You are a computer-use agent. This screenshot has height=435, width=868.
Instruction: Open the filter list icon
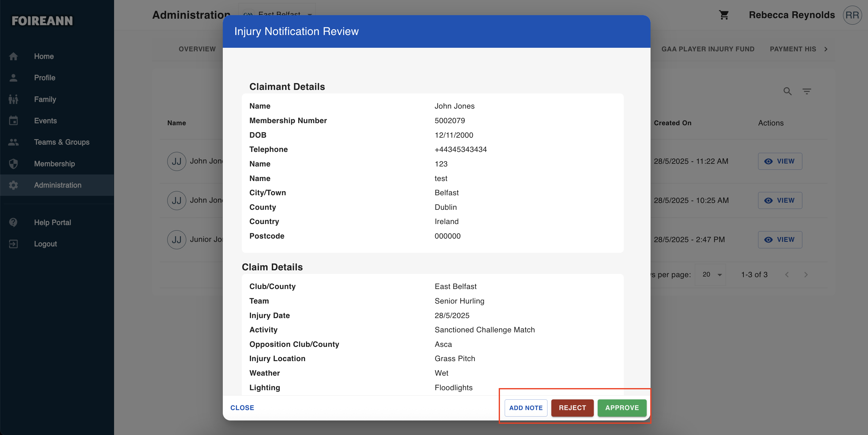[807, 91]
